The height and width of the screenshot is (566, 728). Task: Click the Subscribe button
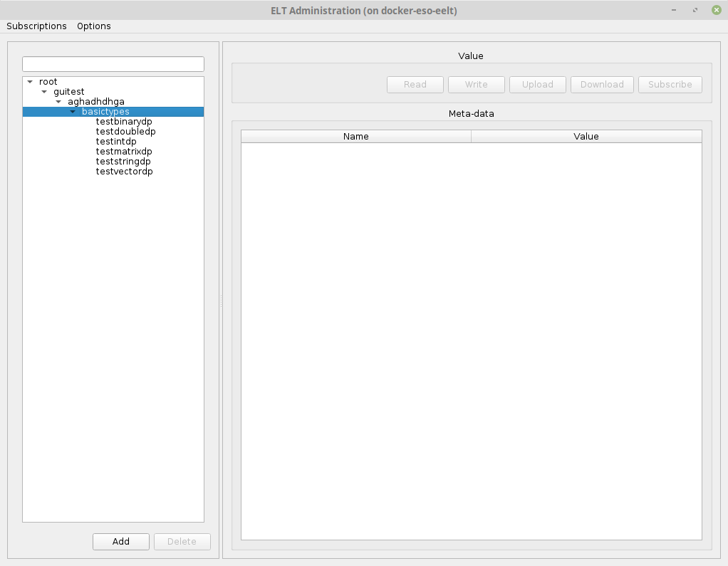point(670,85)
